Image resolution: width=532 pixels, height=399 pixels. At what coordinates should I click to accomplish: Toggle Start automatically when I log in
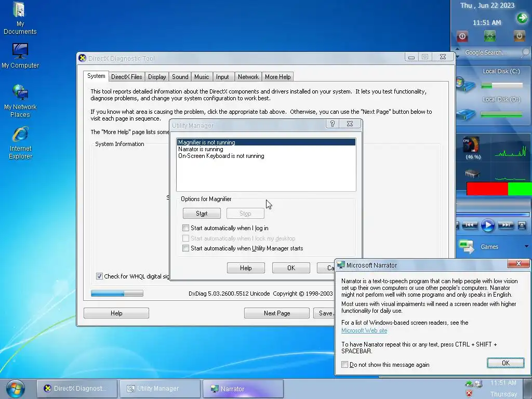[185, 228]
